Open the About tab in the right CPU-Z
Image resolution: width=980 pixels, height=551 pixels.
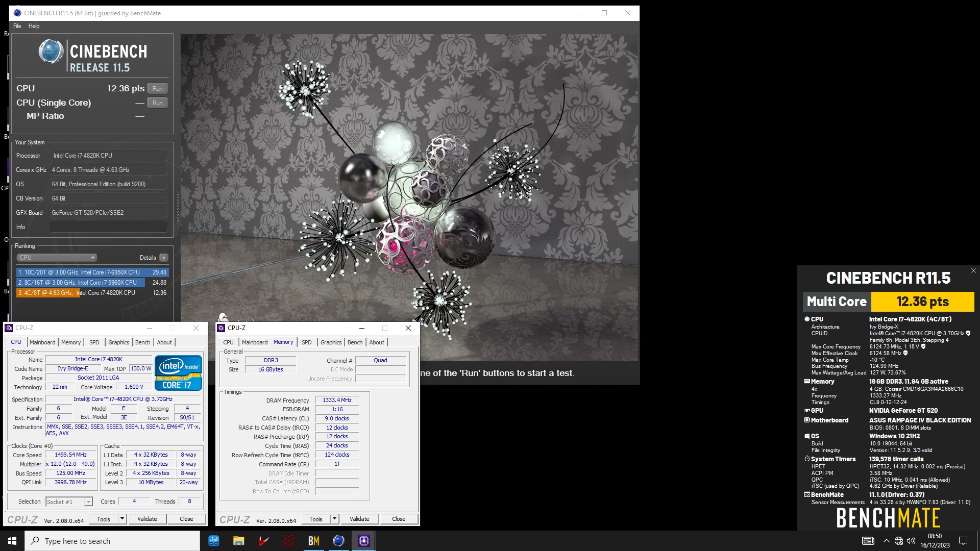point(377,342)
